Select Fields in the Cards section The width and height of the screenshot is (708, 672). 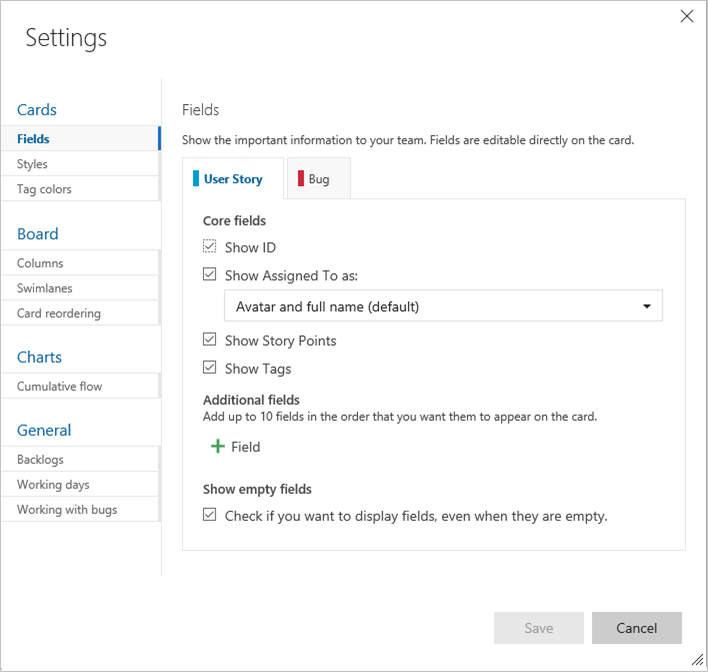click(80, 139)
